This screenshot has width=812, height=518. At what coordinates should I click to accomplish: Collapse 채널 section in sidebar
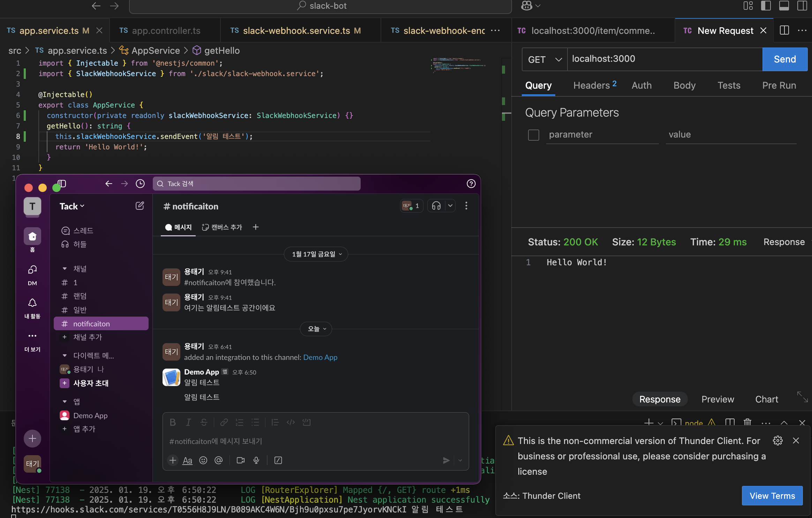65,268
